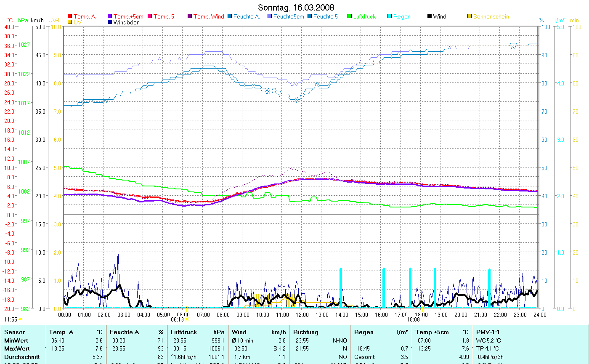Click the Luftdruck column header in table
589x364 pixels.
[x=184, y=332]
